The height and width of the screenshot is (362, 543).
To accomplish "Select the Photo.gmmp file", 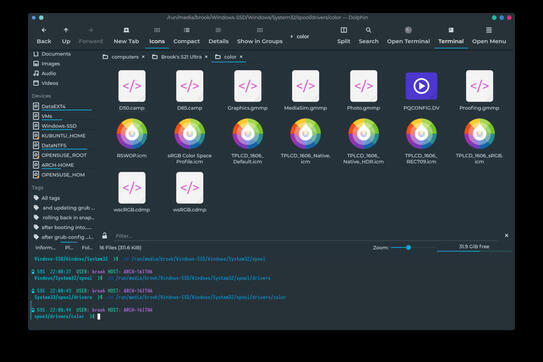I will (364, 90).
